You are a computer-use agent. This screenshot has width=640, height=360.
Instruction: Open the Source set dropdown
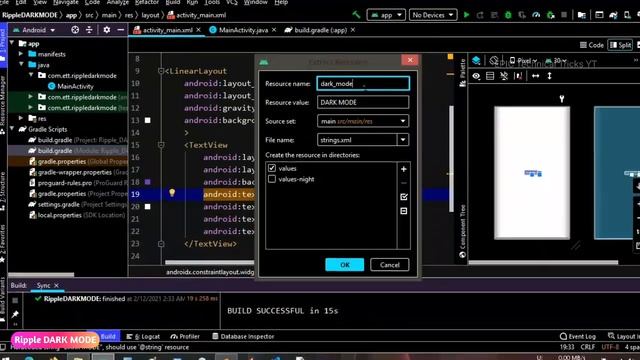pos(363,121)
